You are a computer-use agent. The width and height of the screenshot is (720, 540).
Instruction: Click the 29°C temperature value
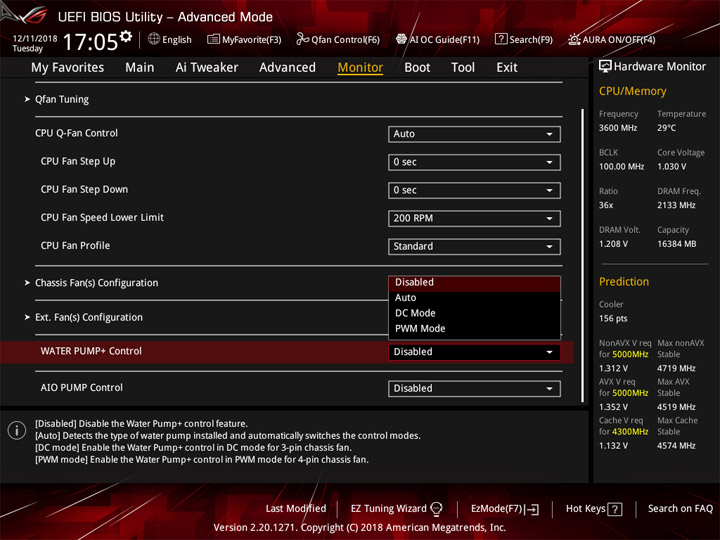pos(666,128)
